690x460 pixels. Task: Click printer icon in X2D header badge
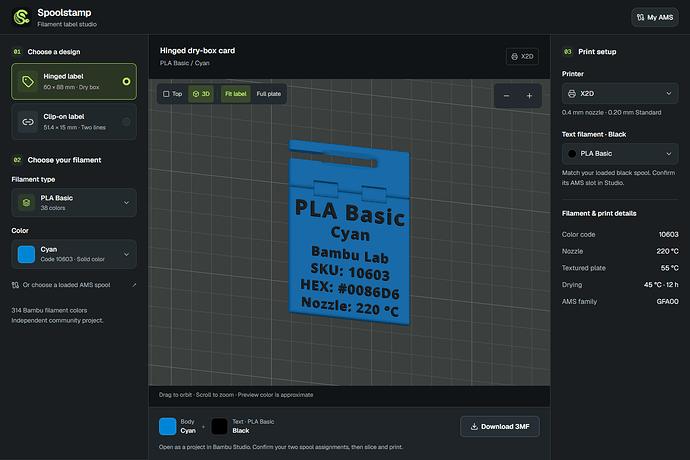[514, 56]
